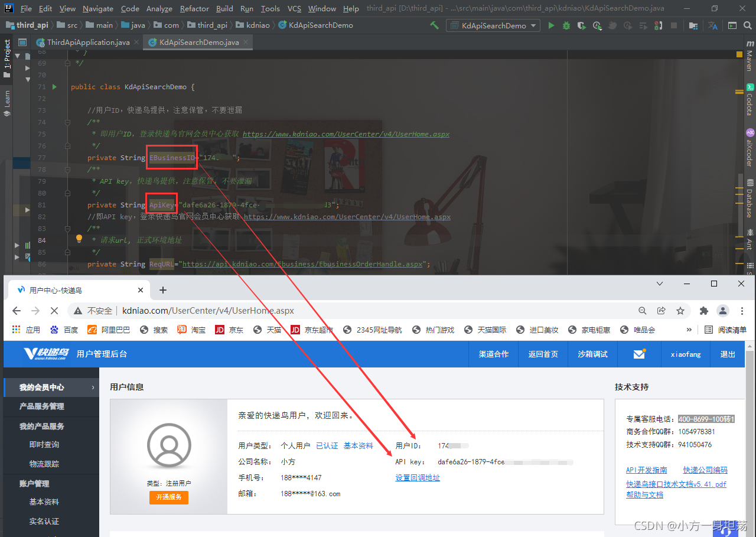Run KdApiSearchDemo with the green play icon
756x537 pixels.
pos(551,25)
